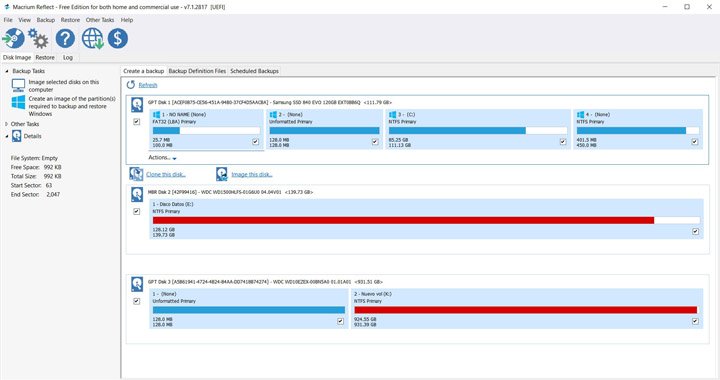
Task: Switch to Backup Definition Files tab
Action: tap(197, 71)
